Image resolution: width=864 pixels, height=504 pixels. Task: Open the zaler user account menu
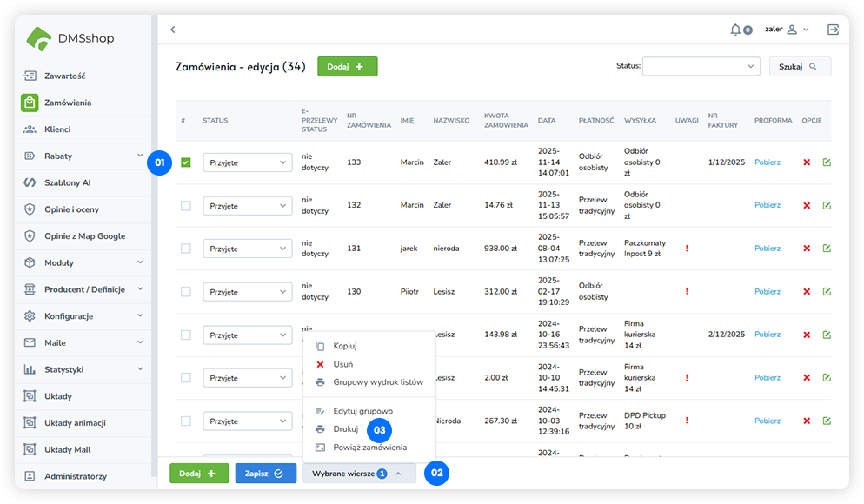(787, 30)
